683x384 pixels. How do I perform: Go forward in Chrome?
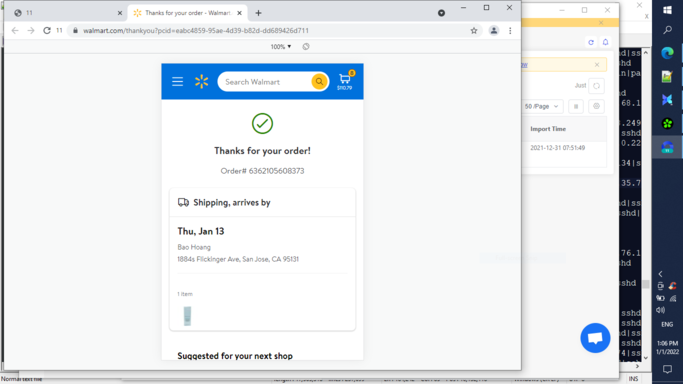tap(30, 30)
